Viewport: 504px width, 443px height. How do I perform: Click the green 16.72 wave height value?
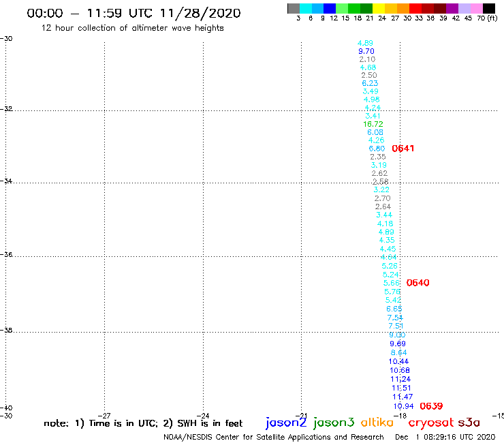tap(373, 124)
